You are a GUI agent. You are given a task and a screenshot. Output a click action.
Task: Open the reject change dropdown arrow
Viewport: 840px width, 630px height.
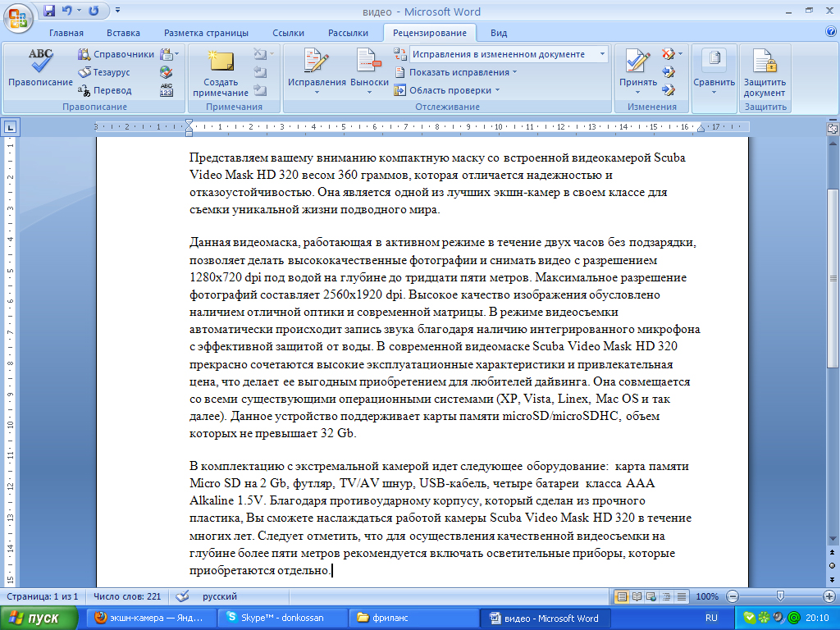point(680,53)
